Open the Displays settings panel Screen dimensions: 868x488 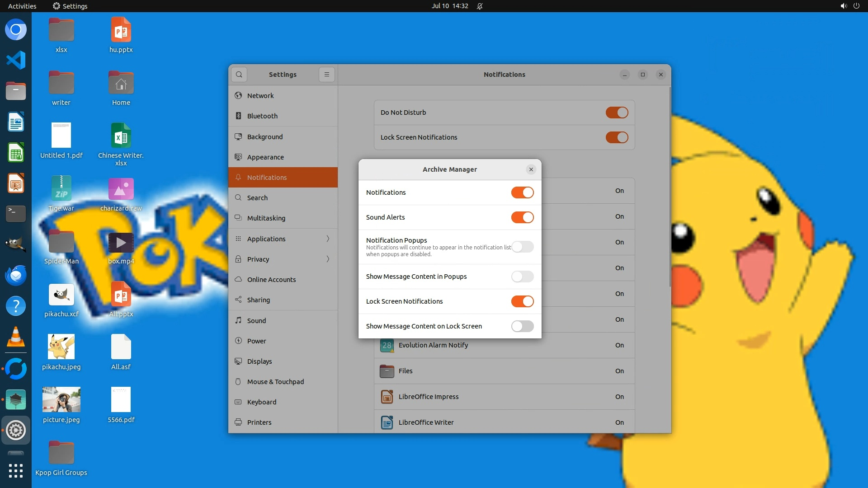pyautogui.click(x=259, y=361)
